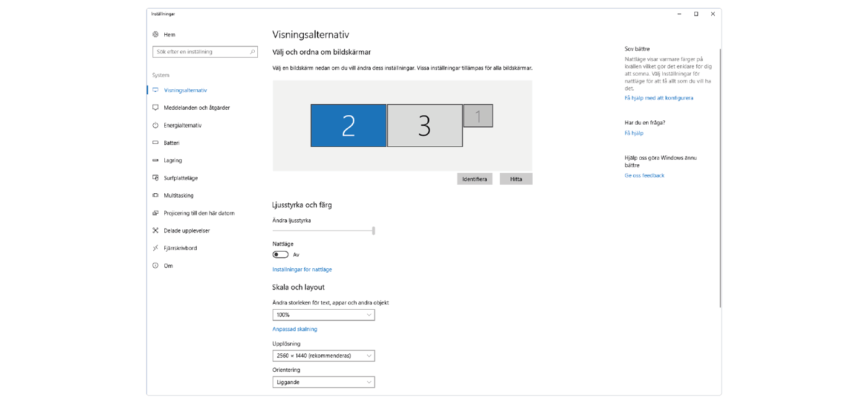Open Multitasking via its icon
The image size is (868, 404).
(156, 196)
